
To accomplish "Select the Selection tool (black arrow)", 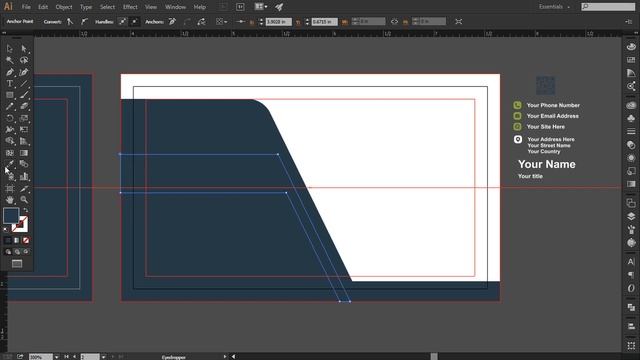I will tap(9, 49).
